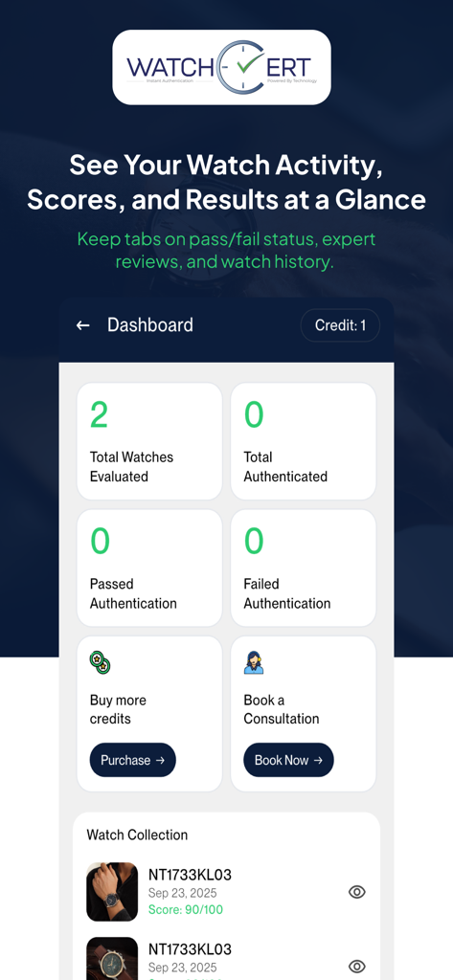Open the Failed Authentication card
Screen dimensions: 453x980
(x=304, y=568)
